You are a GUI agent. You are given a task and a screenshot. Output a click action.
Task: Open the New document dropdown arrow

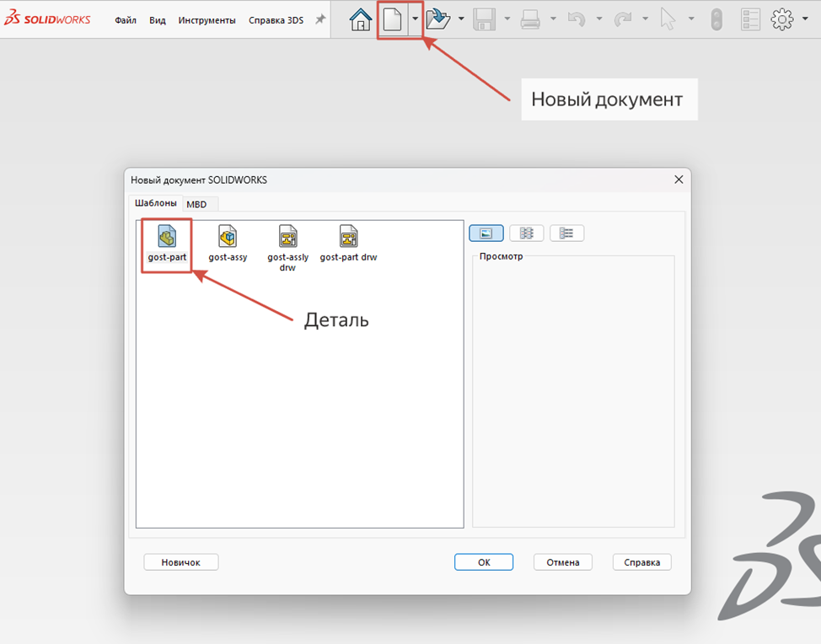(x=415, y=19)
